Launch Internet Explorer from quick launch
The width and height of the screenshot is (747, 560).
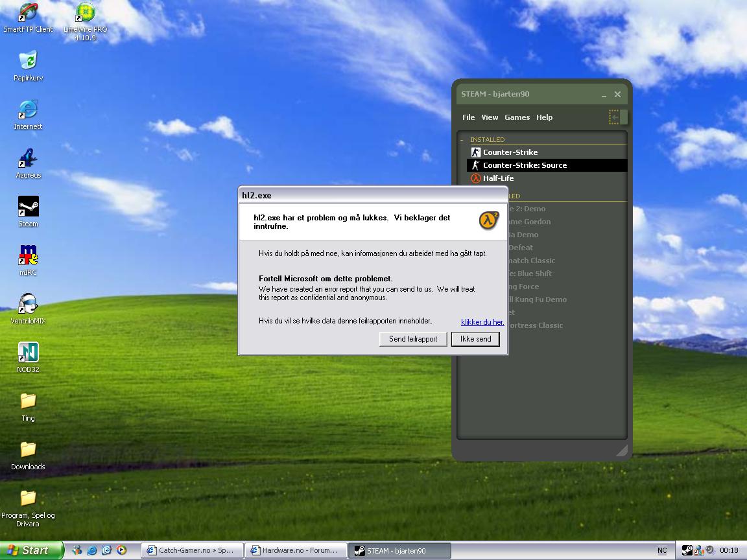pos(92,550)
